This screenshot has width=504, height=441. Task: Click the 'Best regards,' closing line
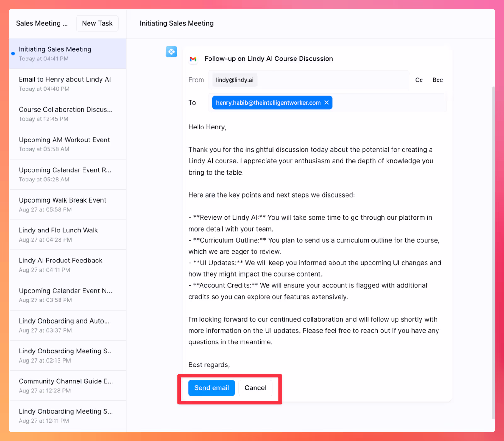coord(209,364)
